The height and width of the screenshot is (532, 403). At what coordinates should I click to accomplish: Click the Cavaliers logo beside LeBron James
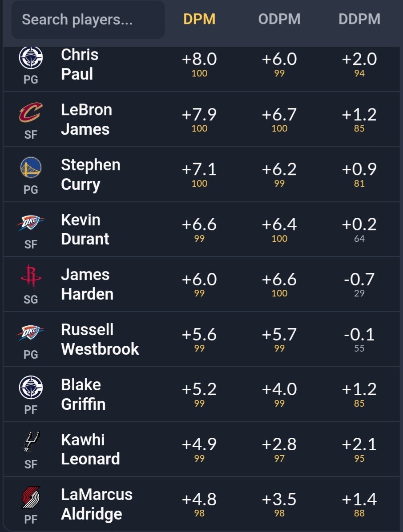click(31, 112)
